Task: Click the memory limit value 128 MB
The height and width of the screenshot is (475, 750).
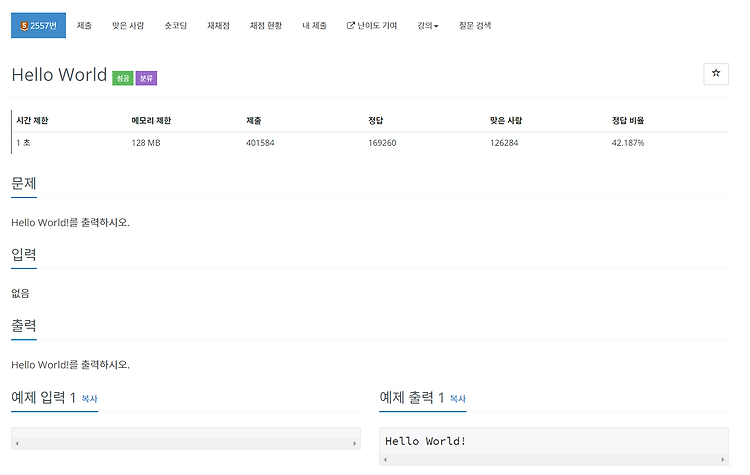Action: [x=146, y=143]
